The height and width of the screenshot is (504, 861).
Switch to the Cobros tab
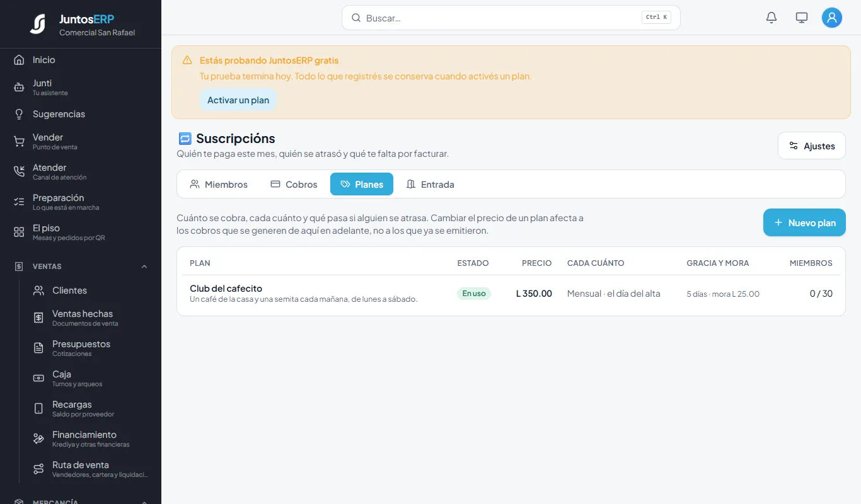pyautogui.click(x=294, y=184)
